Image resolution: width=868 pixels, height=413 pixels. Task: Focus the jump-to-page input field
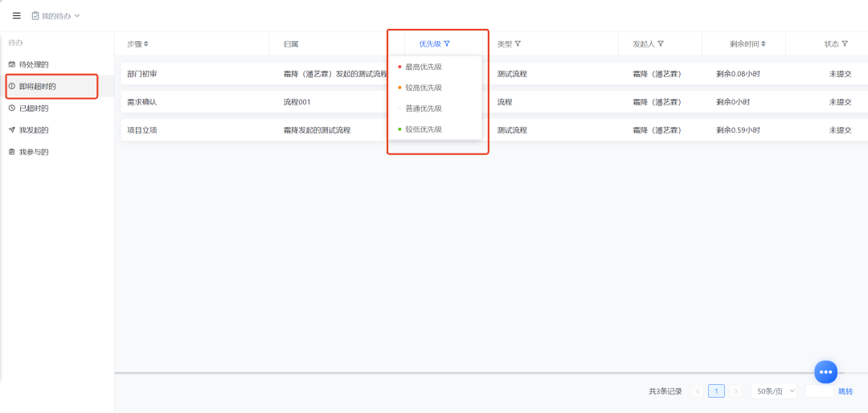[819, 391]
